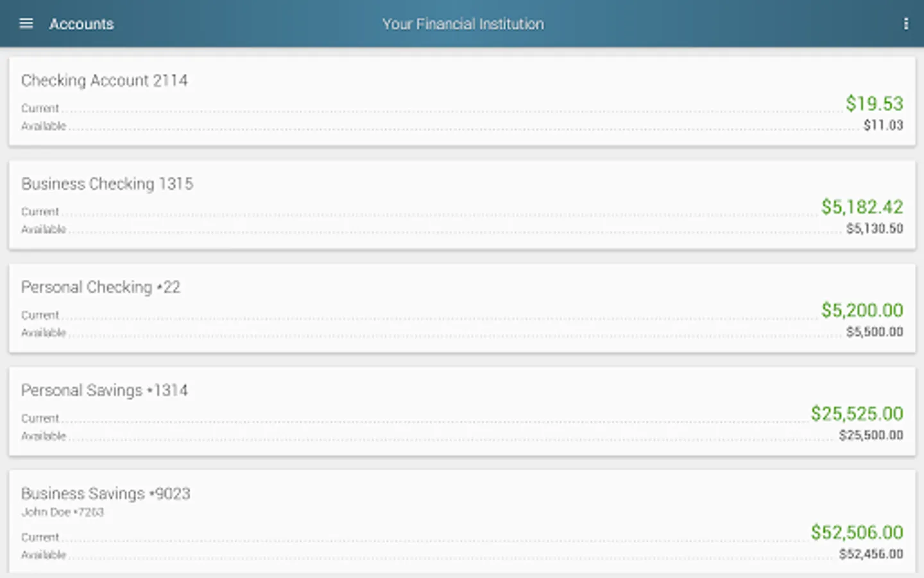Screen dimensions: 924x578
Task: Click Your Financial Institution header text
Action: click(x=463, y=24)
